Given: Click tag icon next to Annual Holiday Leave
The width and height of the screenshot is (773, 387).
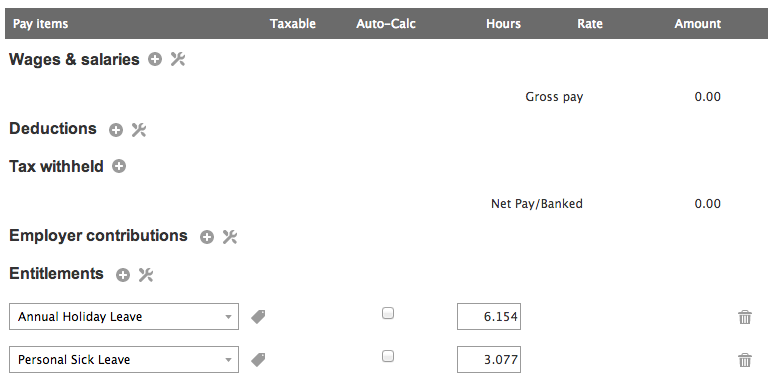Looking at the screenshot, I should coord(258,317).
